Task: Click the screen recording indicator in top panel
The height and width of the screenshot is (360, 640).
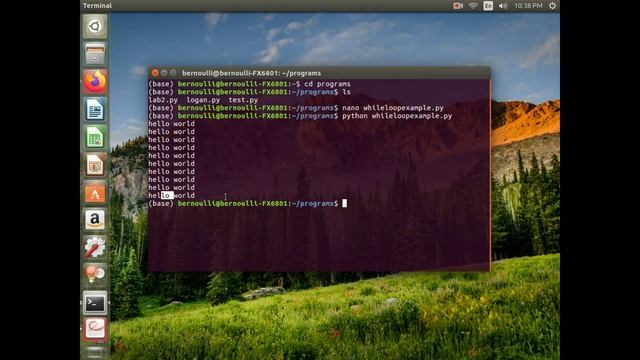Action: point(458,6)
